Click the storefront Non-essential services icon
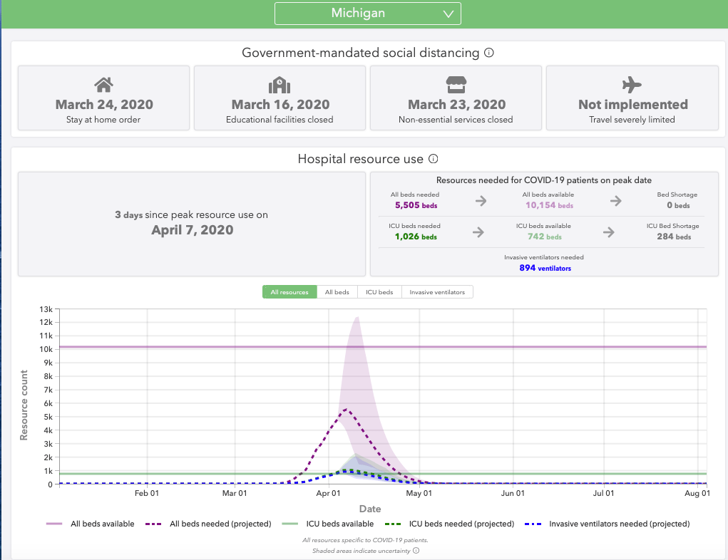The image size is (728, 560). (456, 85)
